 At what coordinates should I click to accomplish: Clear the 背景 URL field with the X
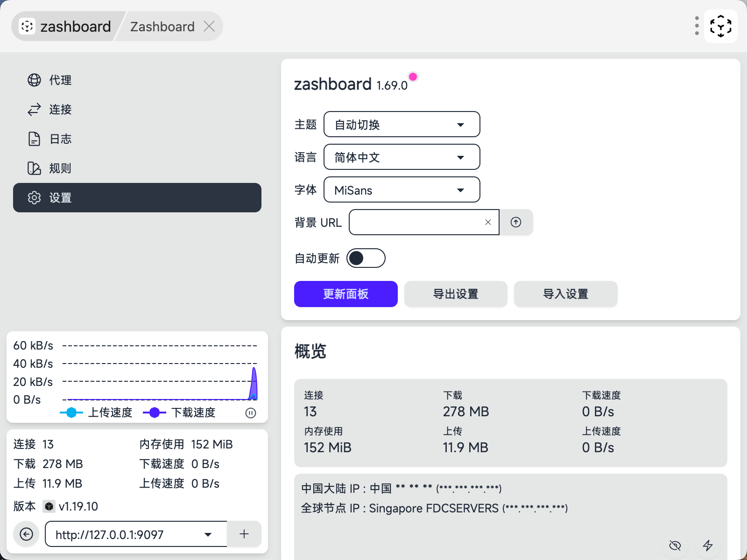coord(488,222)
